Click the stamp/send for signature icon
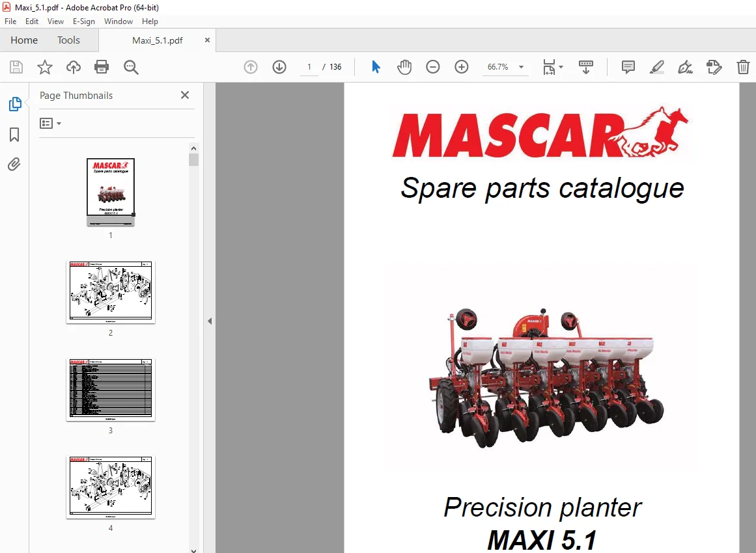Screen dimensions: 756x553 coord(714,67)
